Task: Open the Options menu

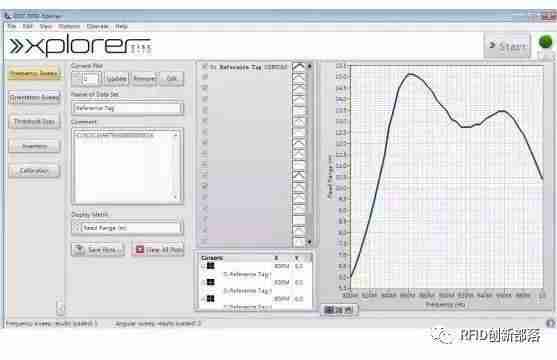Action: 69,26
